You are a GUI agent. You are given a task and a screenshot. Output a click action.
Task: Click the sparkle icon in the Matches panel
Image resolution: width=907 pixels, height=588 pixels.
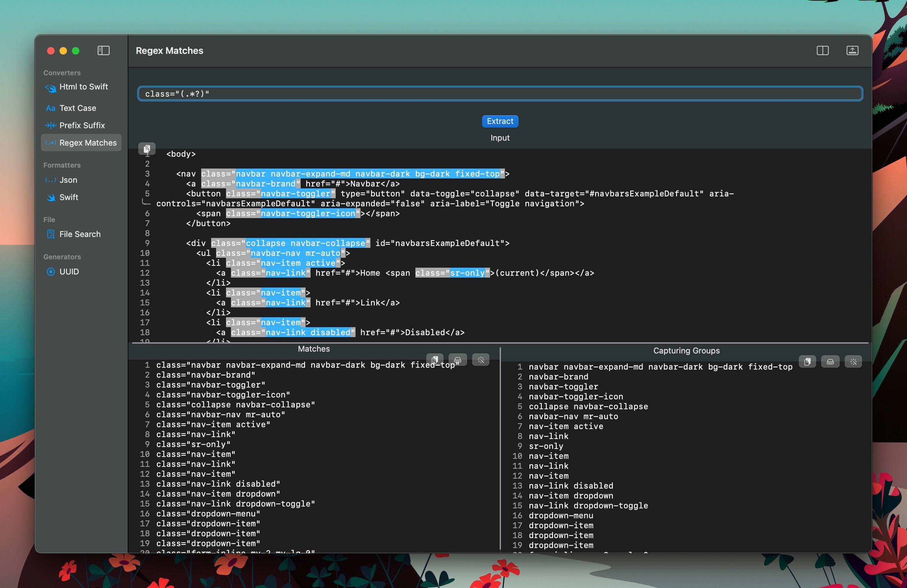tap(480, 359)
